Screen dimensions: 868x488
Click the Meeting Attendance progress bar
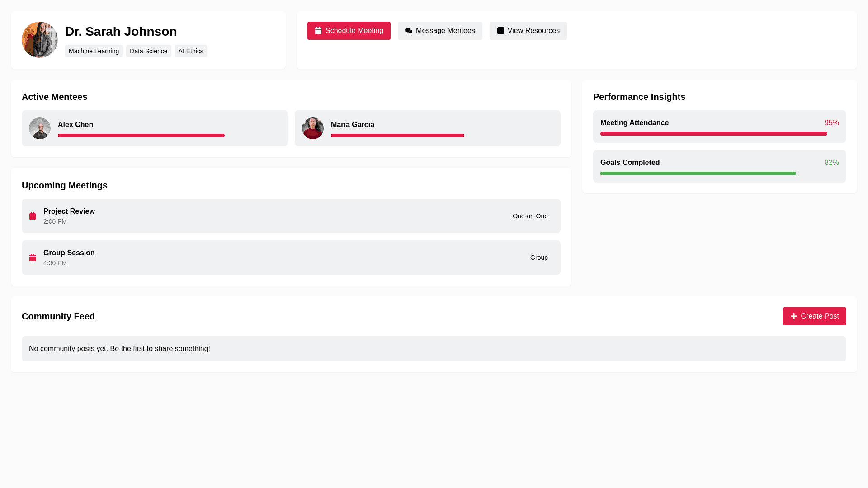pos(713,134)
